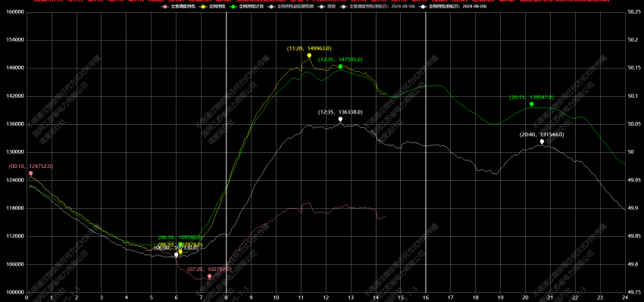Click the white vertical line at hour 8
The image size is (644, 302).
tap(227, 152)
